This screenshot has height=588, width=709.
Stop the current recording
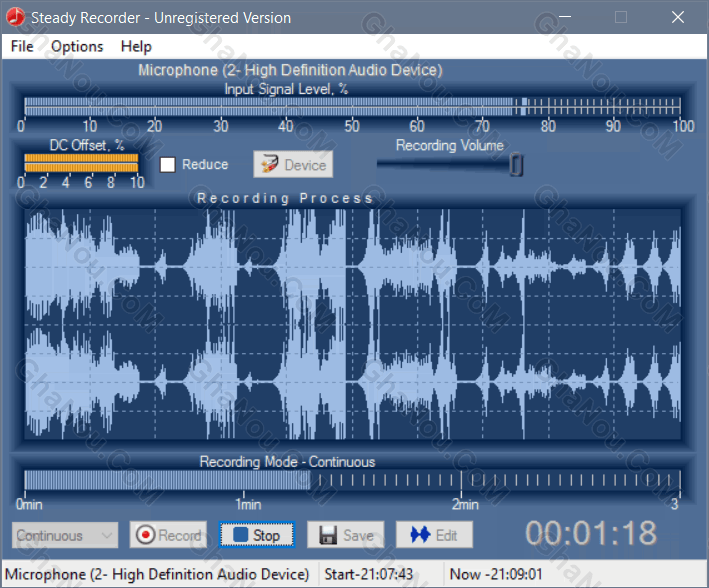(257, 535)
